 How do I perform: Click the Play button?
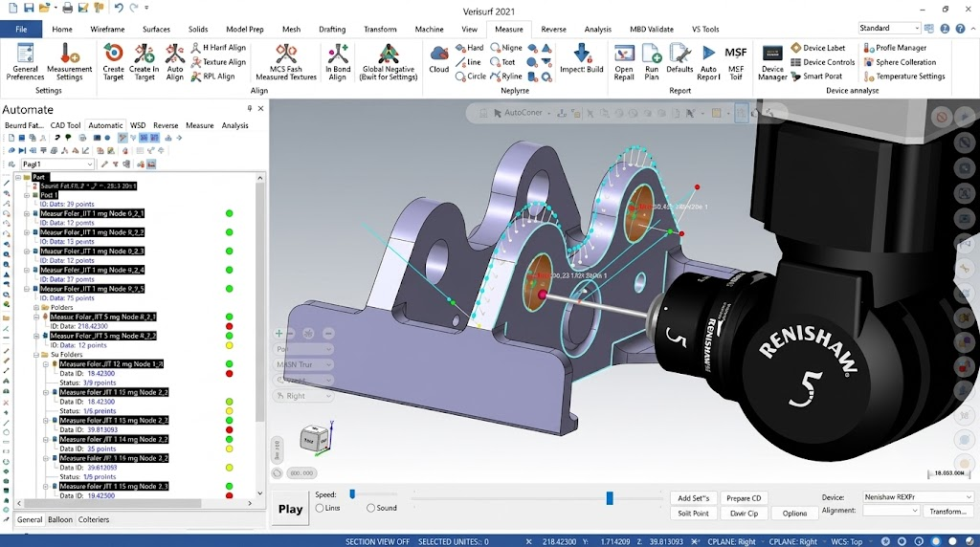(290, 509)
